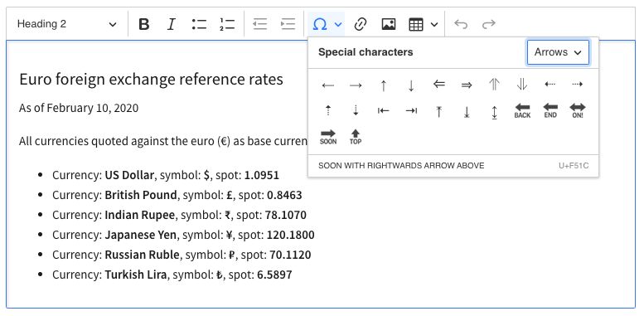Insert an image
Image resolution: width=644 pixels, height=316 pixels.
point(388,24)
